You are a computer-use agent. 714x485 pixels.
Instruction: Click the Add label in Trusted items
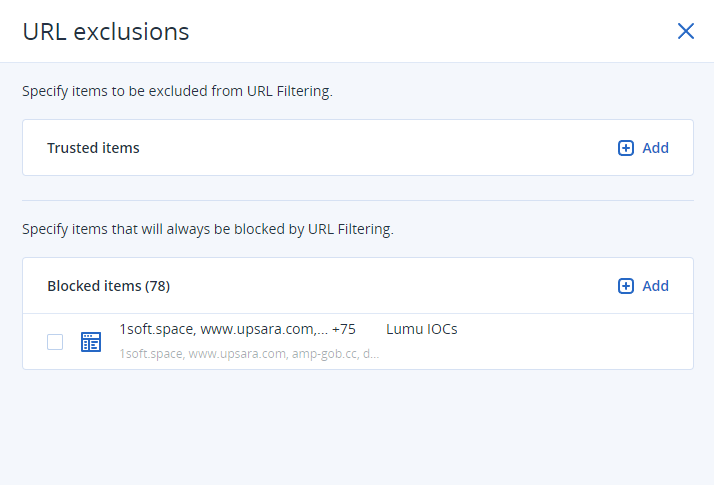pyautogui.click(x=655, y=148)
